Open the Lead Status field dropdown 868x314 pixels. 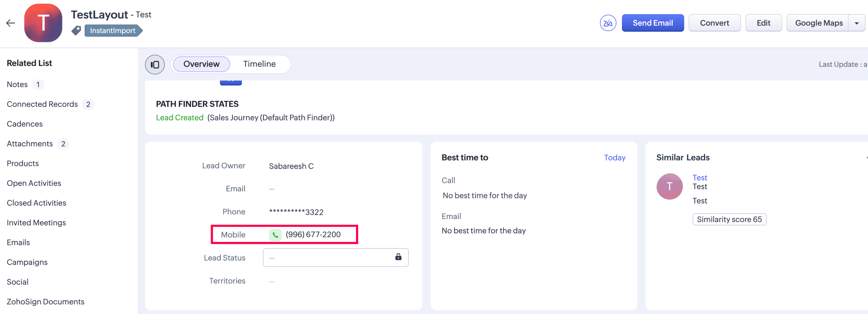(330, 258)
